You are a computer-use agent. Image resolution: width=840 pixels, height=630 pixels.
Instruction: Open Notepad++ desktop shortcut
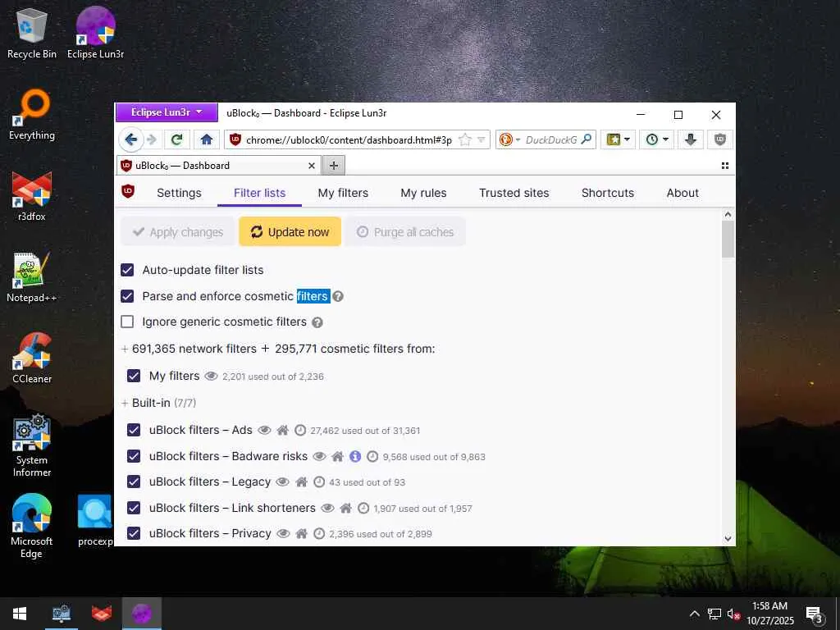point(32,277)
